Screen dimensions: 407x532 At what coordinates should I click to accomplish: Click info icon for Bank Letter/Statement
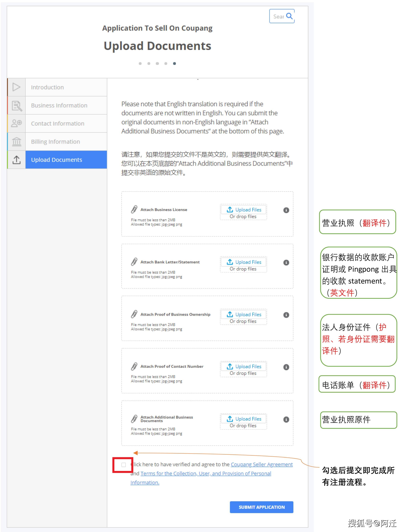pyautogui.click(x=286, y=263)
